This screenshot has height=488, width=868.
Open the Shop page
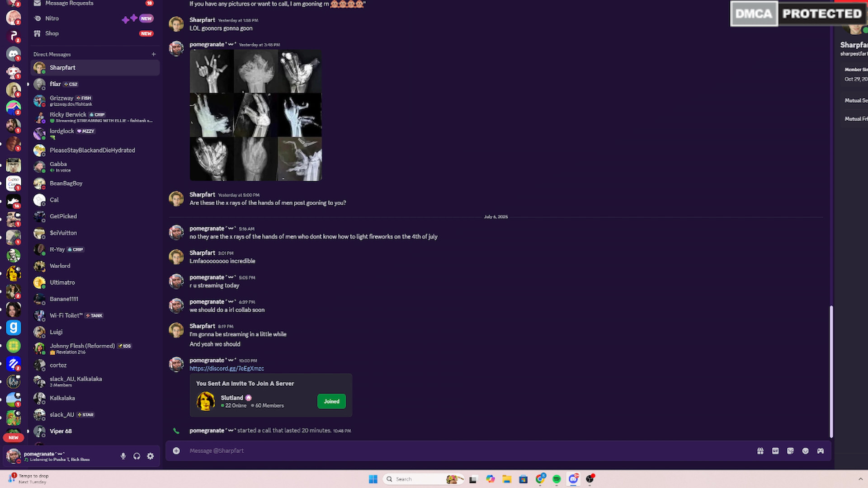95,33
